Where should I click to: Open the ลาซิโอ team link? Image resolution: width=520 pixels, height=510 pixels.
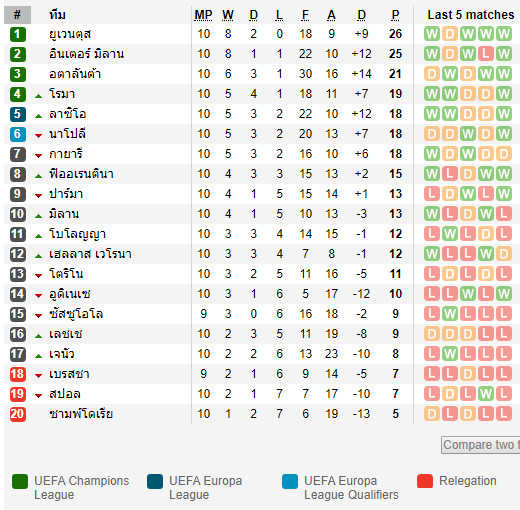(68, 114)
